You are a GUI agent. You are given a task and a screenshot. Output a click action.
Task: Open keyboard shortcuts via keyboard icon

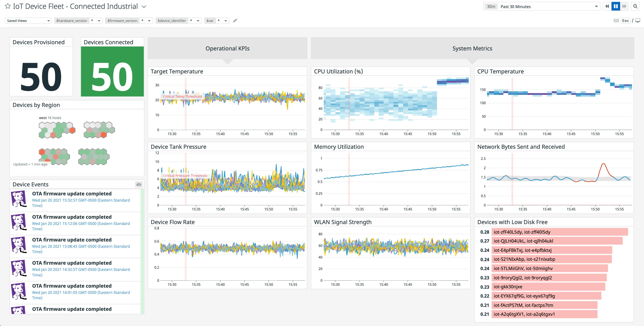click(x=616, y=21)
